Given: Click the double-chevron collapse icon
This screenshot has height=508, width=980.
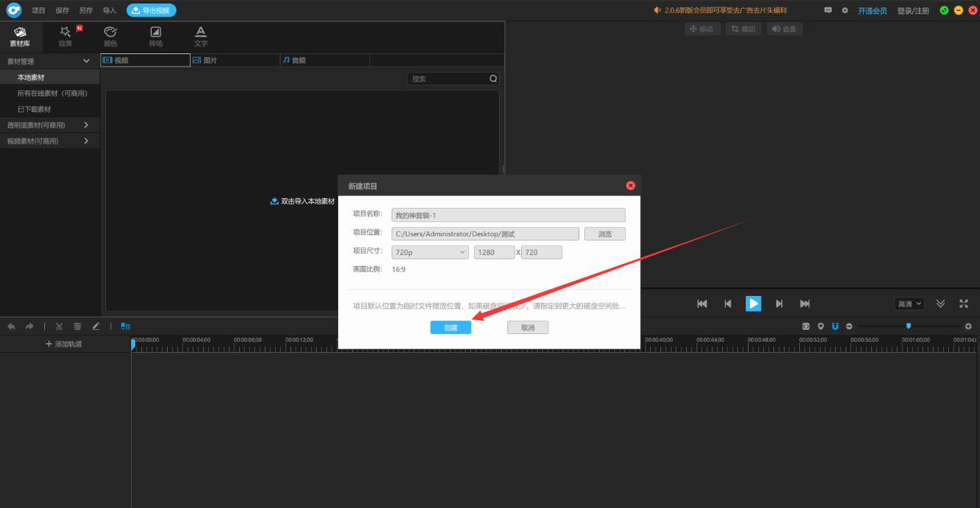Looking at the screenshot, I should 940,304.
